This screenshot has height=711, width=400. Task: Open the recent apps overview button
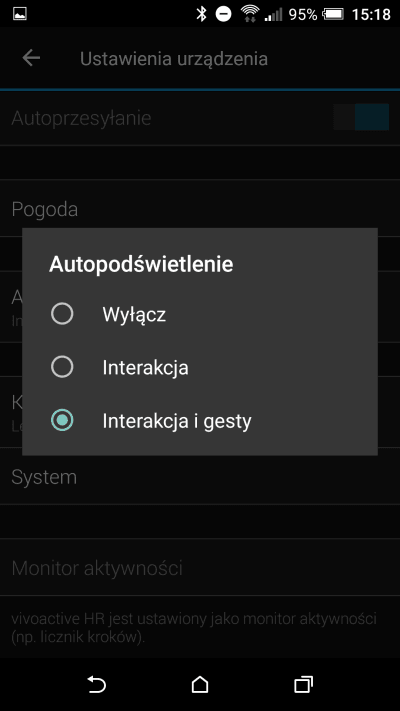coord(303,684)
